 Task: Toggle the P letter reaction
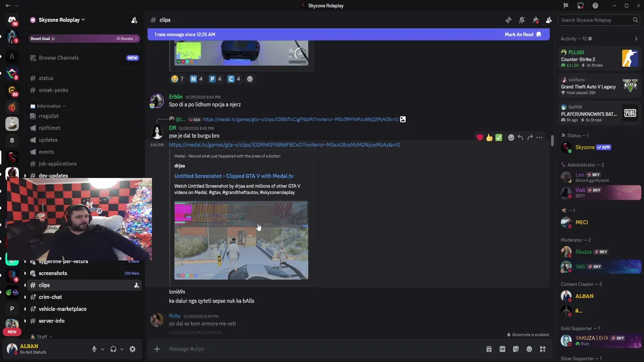(x=215, y=79)
